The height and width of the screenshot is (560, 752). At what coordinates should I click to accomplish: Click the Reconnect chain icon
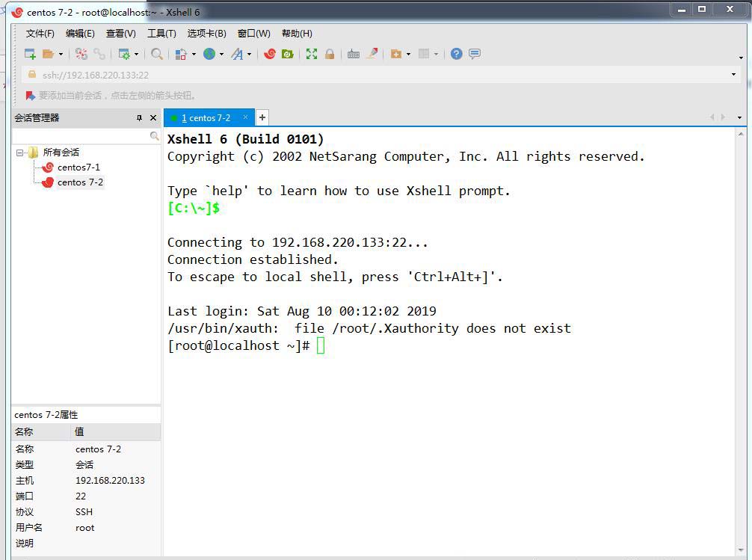(99, 55)
